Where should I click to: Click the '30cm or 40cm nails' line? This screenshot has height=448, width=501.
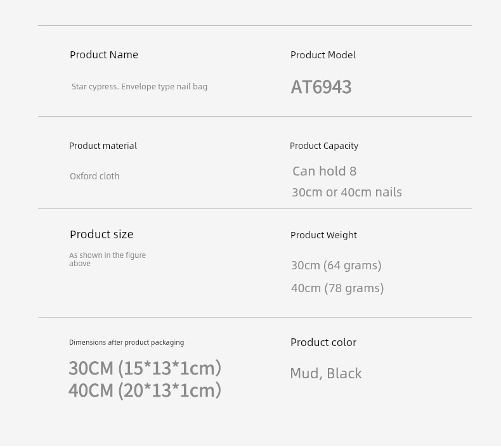point(347,192)
